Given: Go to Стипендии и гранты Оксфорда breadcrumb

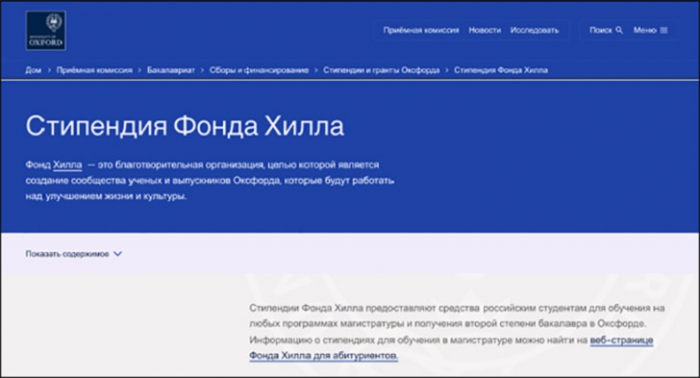Looking at the screenshot, I should (x=381, y=70).
